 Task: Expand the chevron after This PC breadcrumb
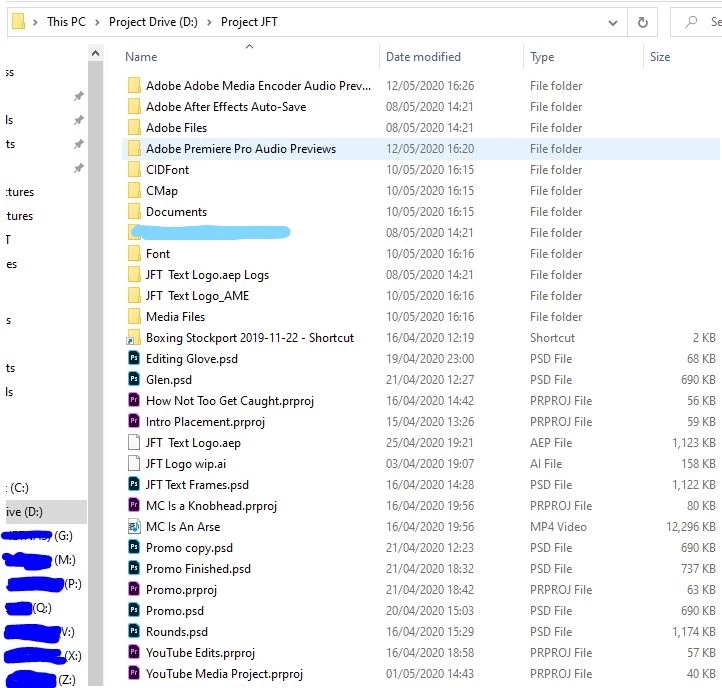pyautogui.click(x=97, y=22)
